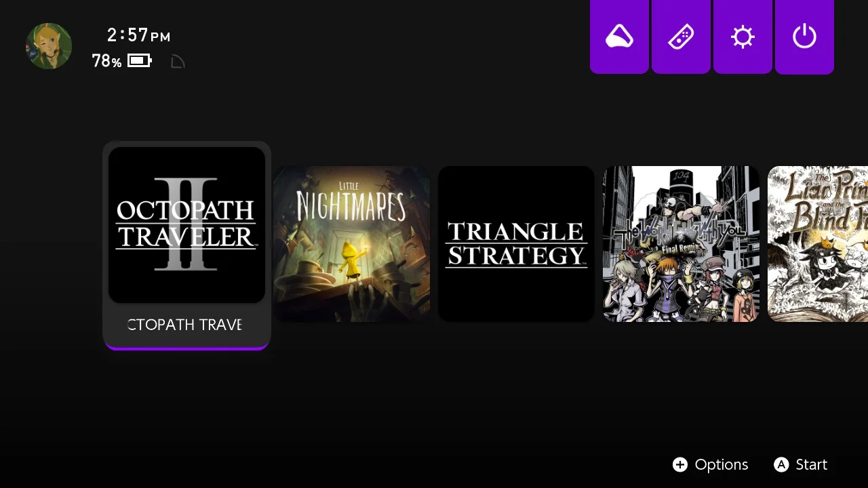Start the game with the A button
This screenshot has height=488, width=868.
(x=800, y=464)
